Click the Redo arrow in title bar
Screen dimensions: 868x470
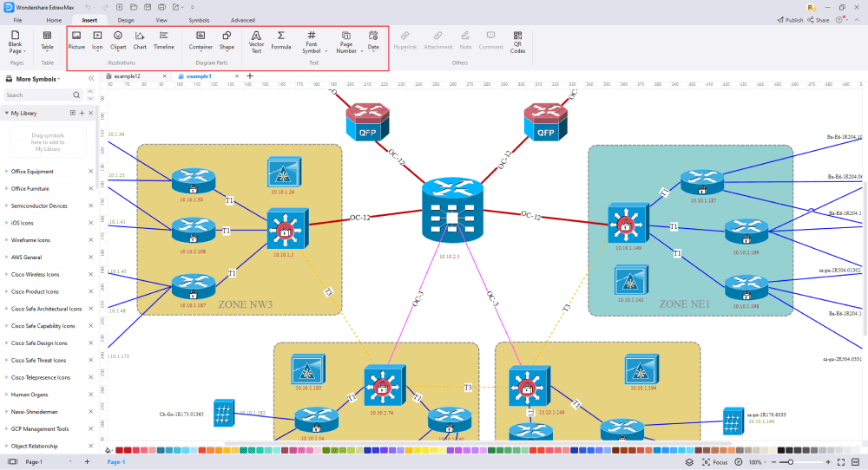(x=105, y=7)
